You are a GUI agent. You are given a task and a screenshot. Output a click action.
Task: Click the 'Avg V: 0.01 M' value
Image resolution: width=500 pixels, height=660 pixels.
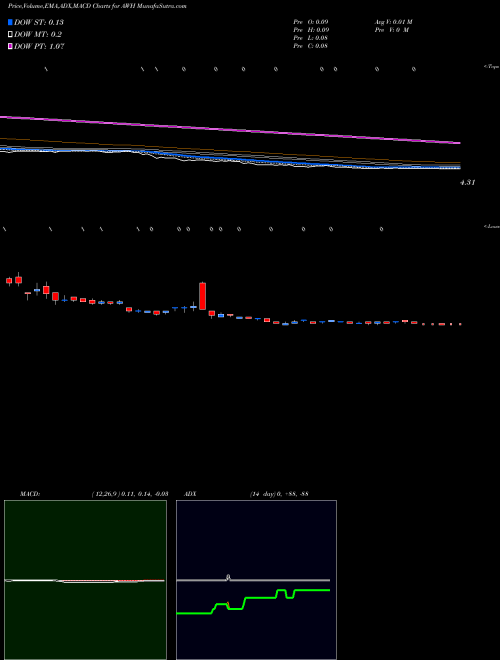396,22
